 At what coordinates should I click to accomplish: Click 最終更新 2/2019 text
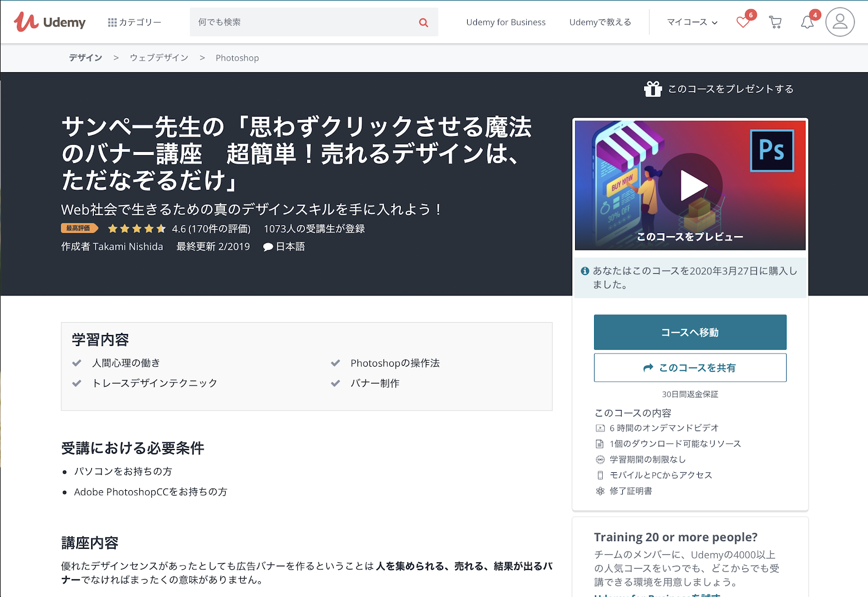(213, 247)
